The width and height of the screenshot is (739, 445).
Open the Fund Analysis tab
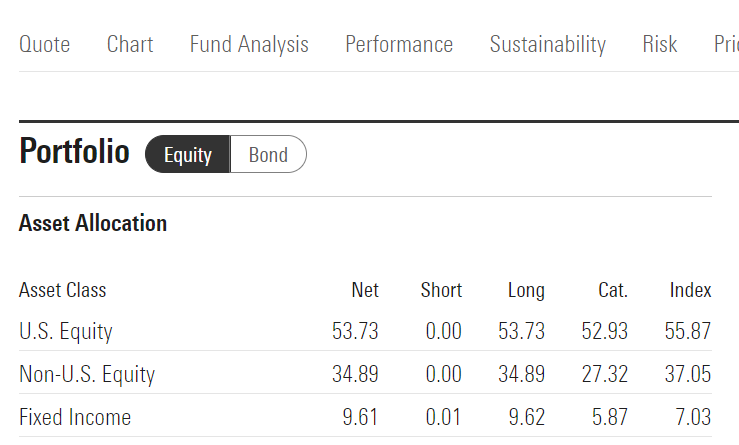pyautogui.click(x=249, y=44)
